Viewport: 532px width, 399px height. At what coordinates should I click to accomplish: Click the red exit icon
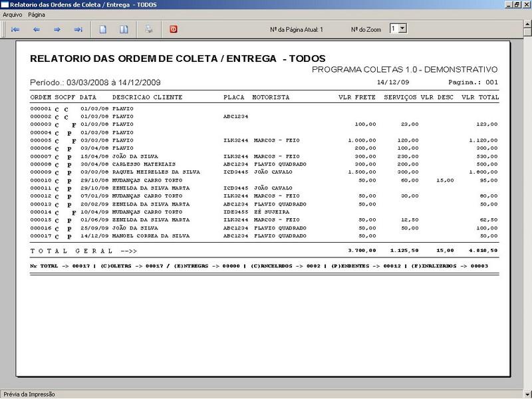click(x=174, y=29)
